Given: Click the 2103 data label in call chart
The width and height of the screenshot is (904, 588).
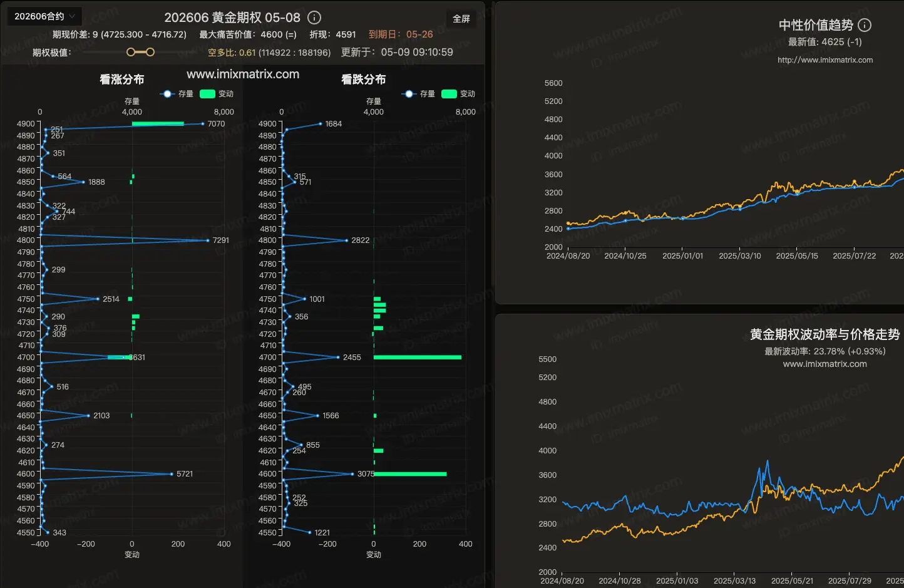Looking at the screenshot, I should click(101, 416).
